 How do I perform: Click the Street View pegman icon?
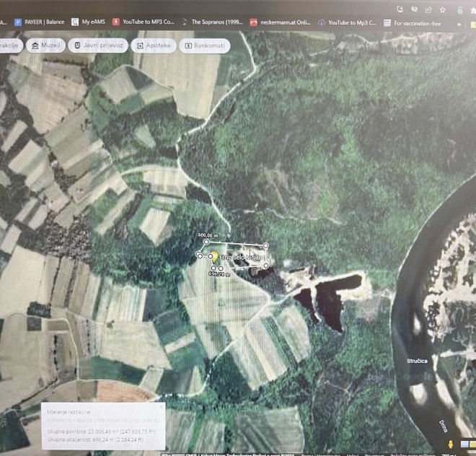point(451,445)
